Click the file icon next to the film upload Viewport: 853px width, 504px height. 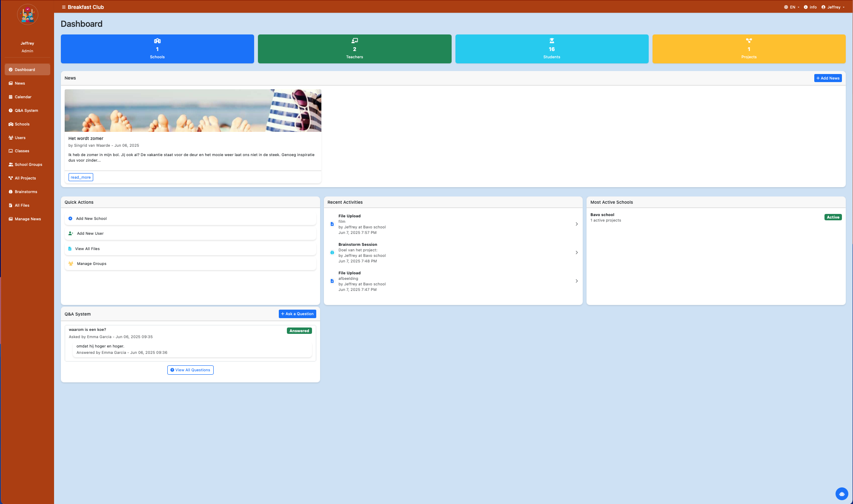tap(332, 224)
